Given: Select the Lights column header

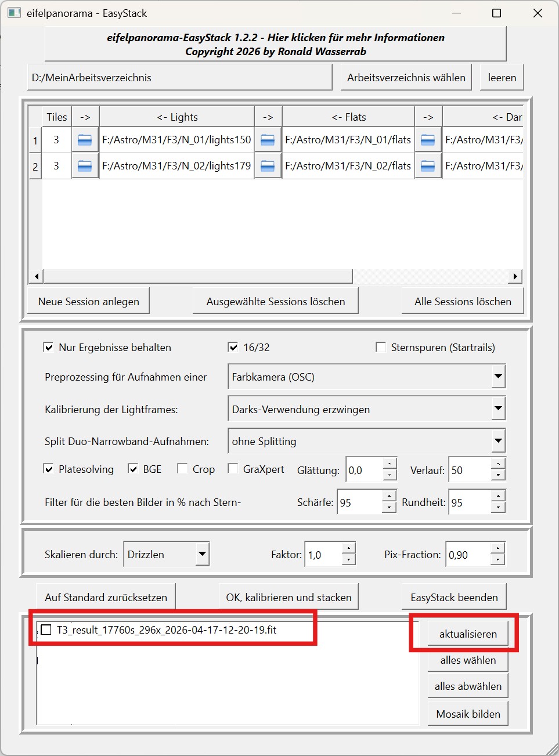Looking at the screenshot, I should click(x=177, y=117).
